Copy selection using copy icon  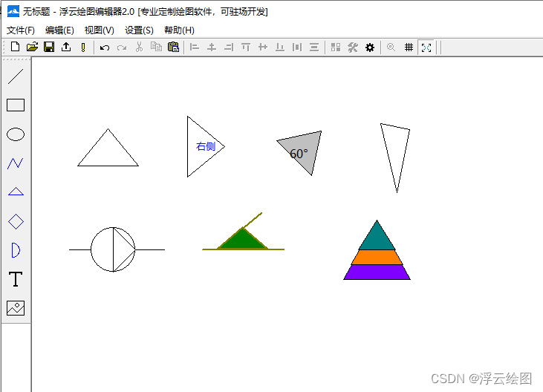(156, 47)
